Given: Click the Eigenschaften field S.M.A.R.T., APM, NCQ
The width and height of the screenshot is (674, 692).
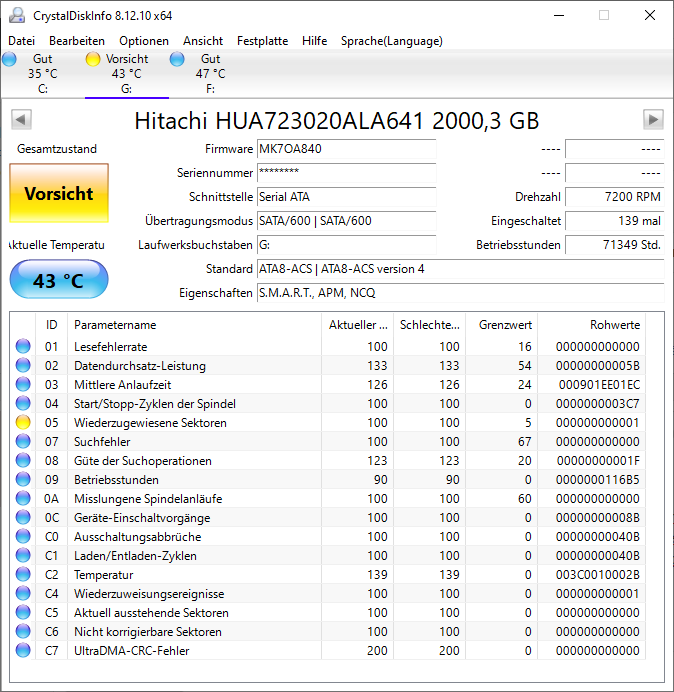Looking at the screenshot, I should [460, 293].
